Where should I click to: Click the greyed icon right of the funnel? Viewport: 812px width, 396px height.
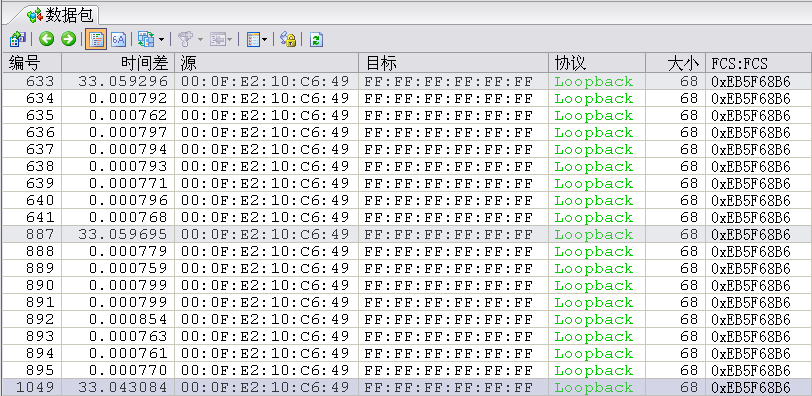coord(218,39)
